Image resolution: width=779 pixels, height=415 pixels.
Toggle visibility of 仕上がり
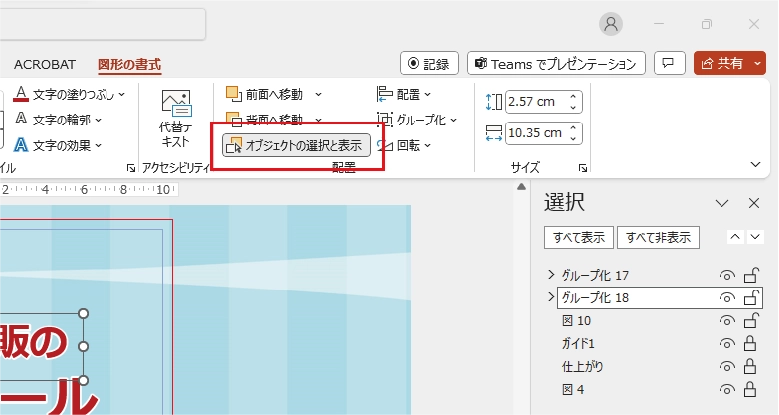click(x=727, y=366)
